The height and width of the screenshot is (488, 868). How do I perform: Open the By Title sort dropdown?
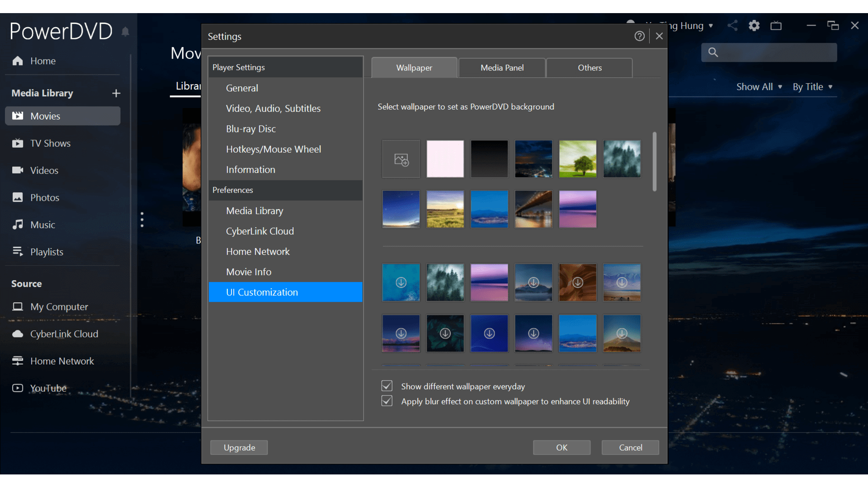click(x=812, y=87)
